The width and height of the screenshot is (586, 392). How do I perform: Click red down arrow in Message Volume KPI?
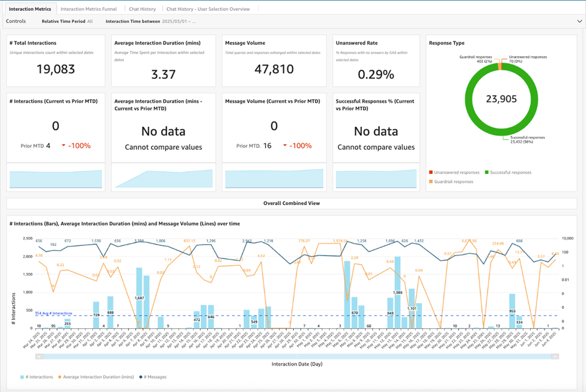click(x=285, y=145)
